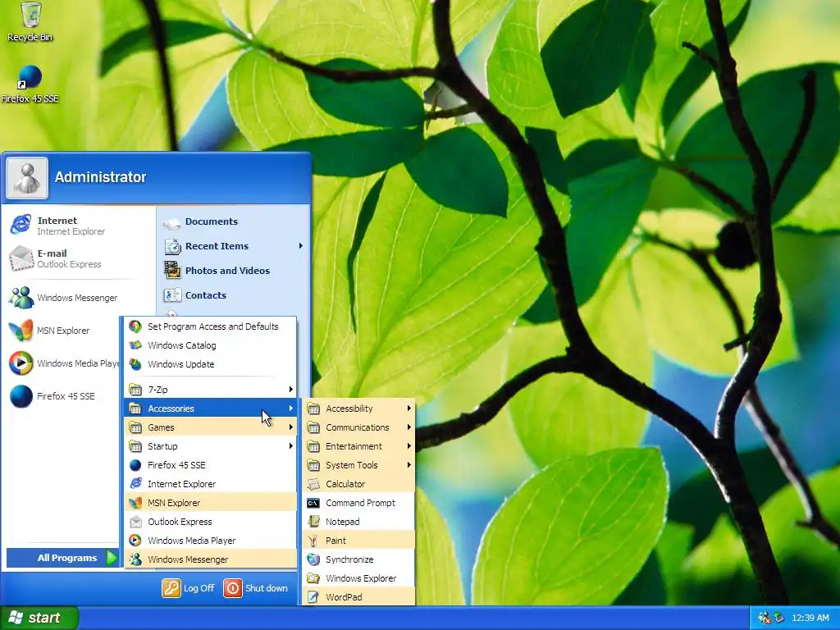
Task: Open Documents folder in start menu
Action: 234,221
